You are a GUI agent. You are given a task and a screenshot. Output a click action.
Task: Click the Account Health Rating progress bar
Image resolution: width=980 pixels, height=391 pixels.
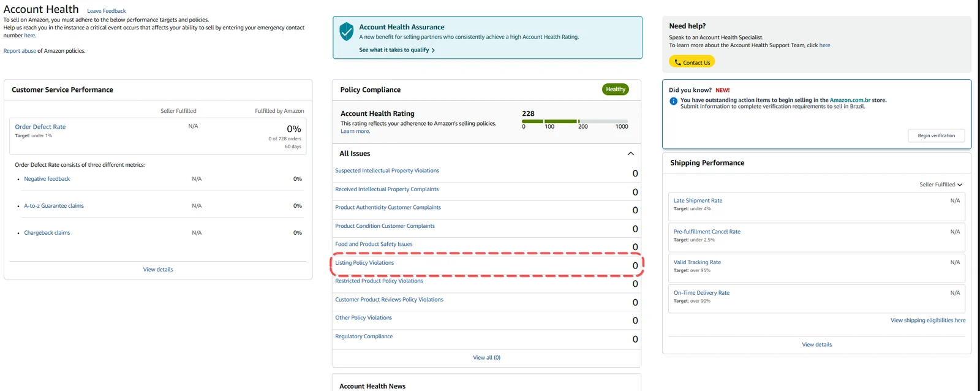point(575,121)
